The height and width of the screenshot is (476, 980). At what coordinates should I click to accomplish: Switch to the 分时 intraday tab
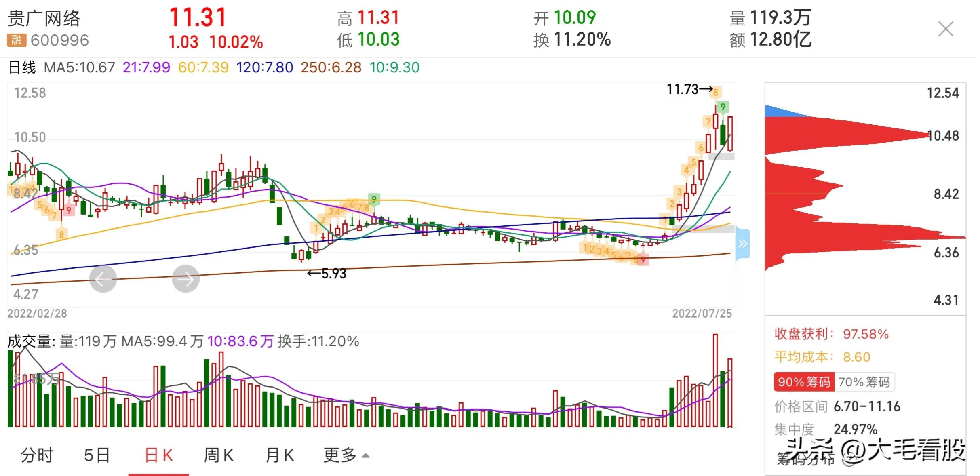pyautogui.click(x=37, y=455)
